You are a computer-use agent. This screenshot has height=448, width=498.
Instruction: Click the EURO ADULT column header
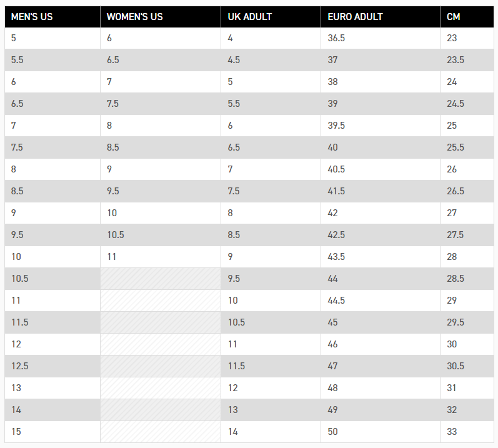(x=381, y=16)
